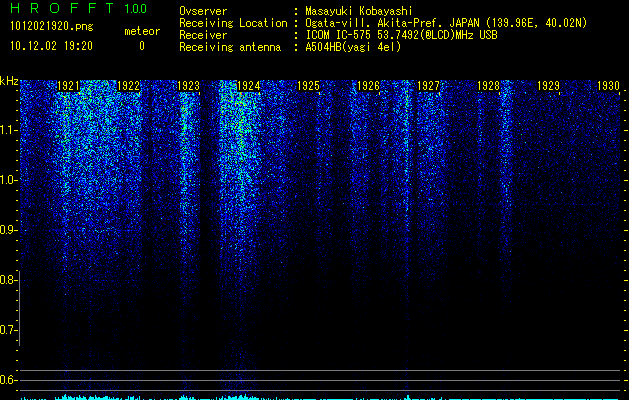Click the Ovserver label
The height and width of the screenshot is (400, 629).
203,11
